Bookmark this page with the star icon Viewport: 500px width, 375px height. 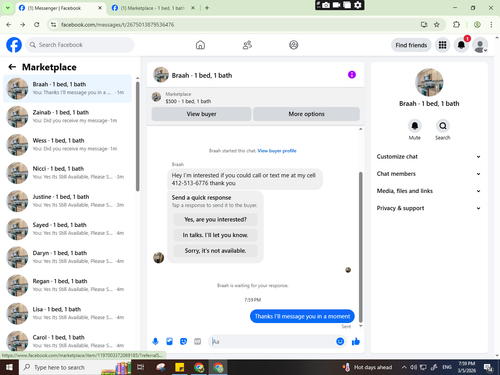(437, 25)
